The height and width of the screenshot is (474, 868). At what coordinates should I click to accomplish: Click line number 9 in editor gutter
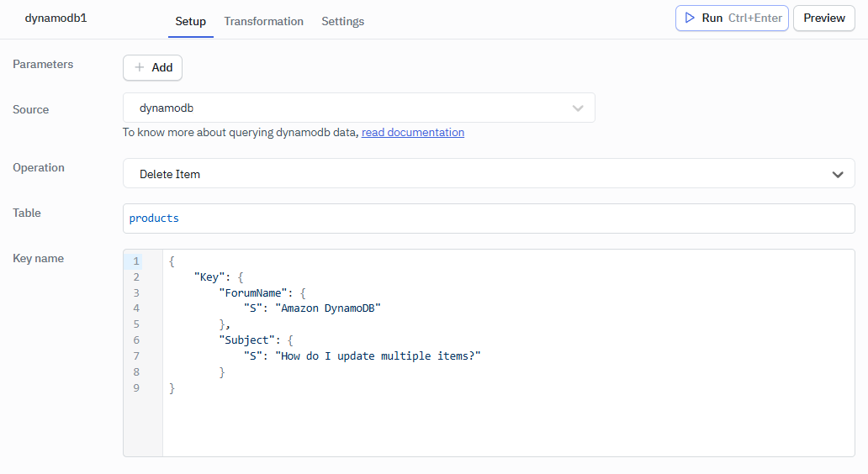coord(135,387)
